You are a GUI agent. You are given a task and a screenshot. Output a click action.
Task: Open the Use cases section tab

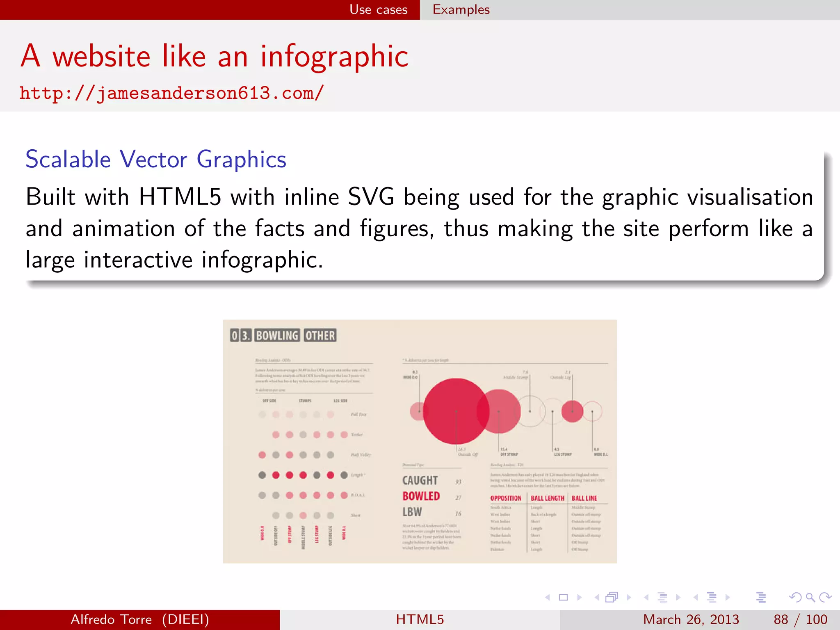[378, 9]
